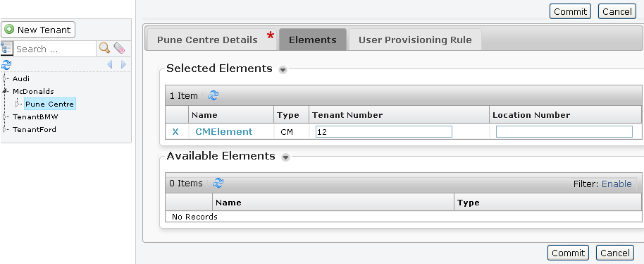Refresh the Selected Elements table
The width and height of the screenshot is (644, 264).
213,95
